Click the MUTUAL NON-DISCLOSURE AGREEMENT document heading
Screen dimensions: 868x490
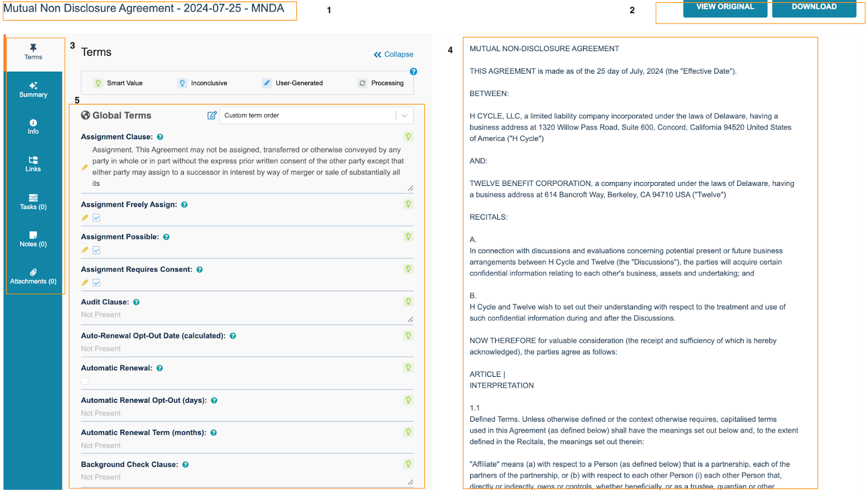pos(544,49)
